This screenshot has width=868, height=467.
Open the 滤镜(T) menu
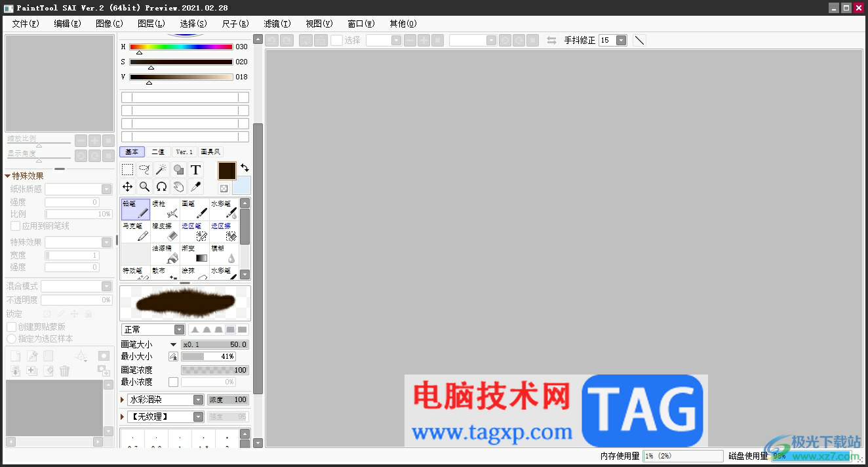coord(277,24)
